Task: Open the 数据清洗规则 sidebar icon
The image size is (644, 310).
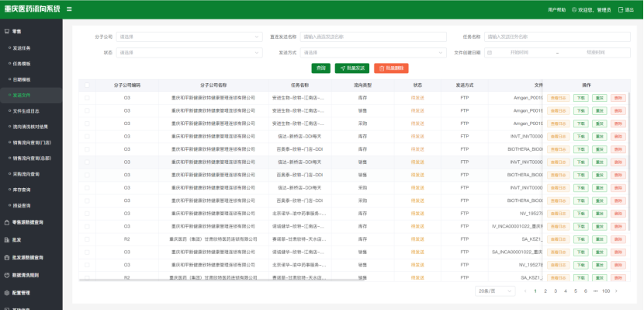Action: tap(6, 275)
